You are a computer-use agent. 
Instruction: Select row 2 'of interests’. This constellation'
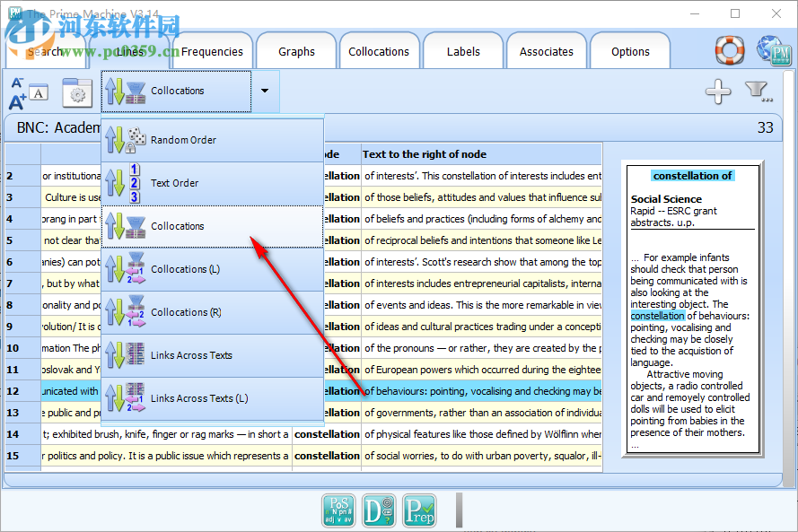481,176
